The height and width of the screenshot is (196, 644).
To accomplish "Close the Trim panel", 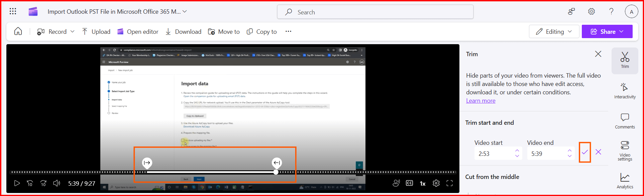I will pyautogui.click(x=598, y=54).
